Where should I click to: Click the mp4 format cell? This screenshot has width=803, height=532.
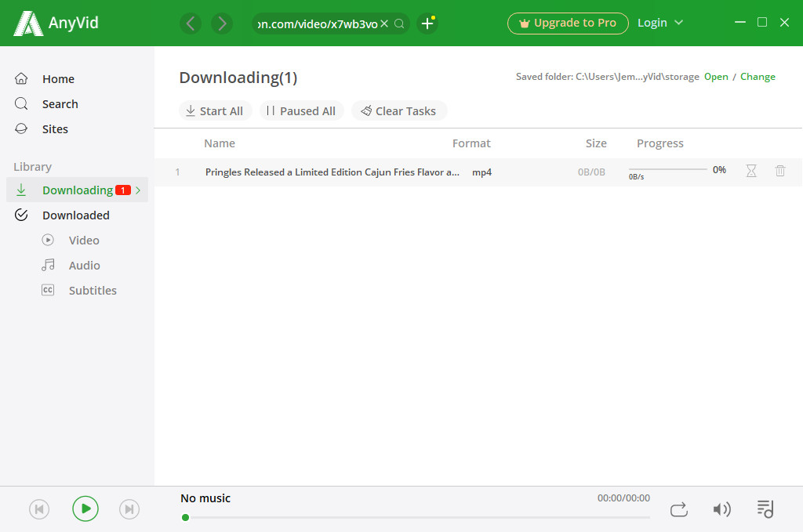[x=481, y=172]
